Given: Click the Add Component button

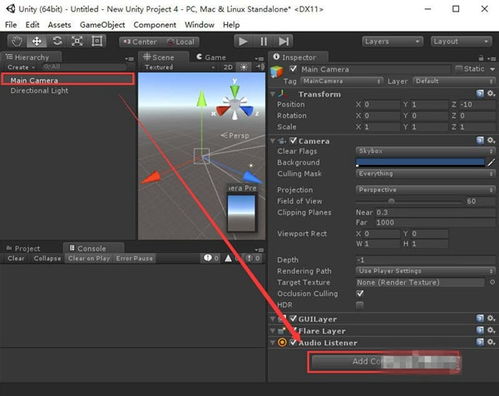Looking at the screenshot, I should [x=384, y=362].
